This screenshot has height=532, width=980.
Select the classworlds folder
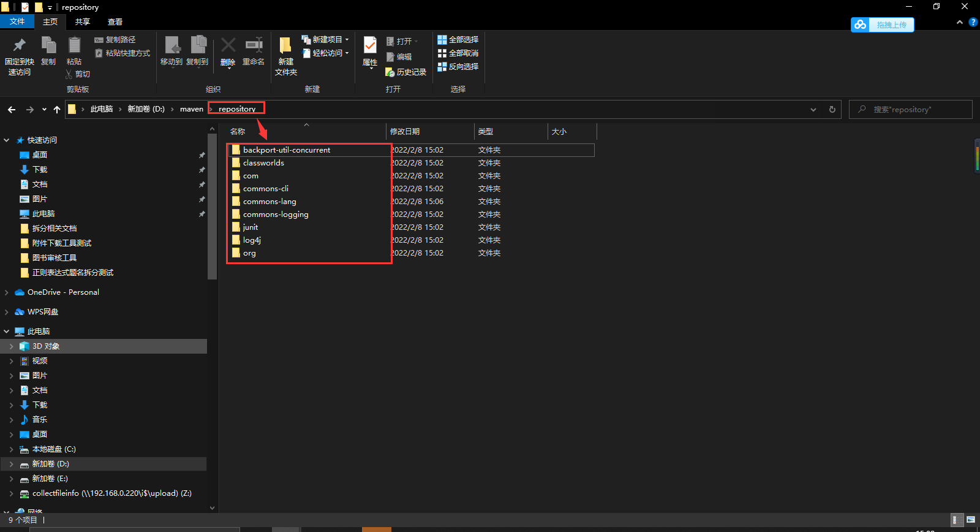coord(263,163)
